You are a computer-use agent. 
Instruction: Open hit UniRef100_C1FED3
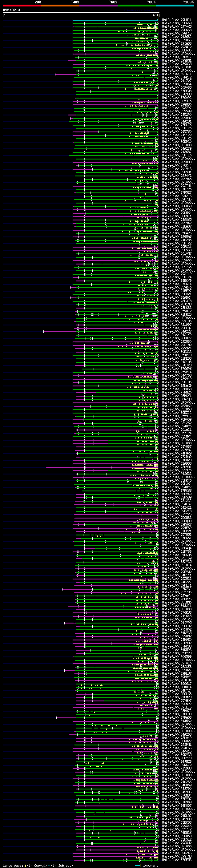(177, 358)
